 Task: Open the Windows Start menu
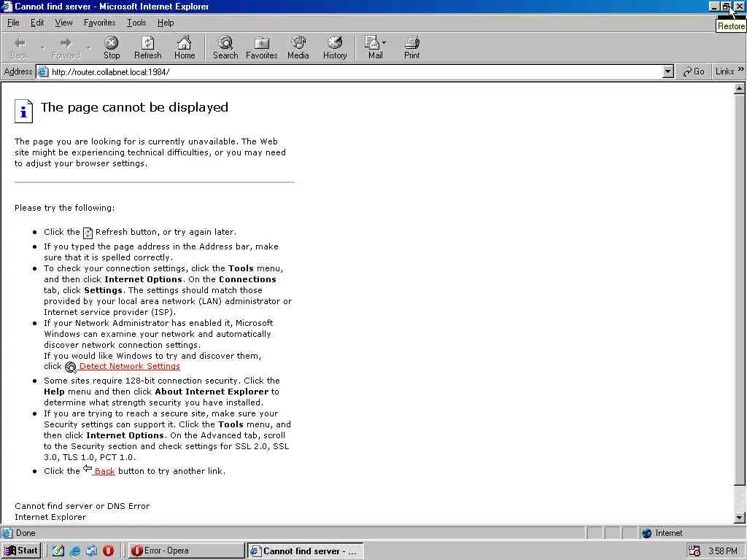tap(21, 551)
